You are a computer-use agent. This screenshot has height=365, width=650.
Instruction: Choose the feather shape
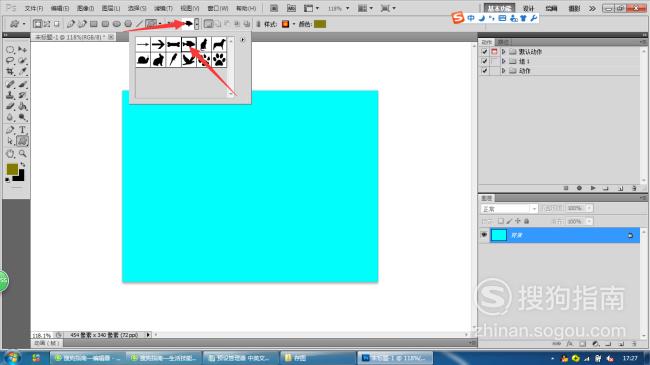pos(173,60)
